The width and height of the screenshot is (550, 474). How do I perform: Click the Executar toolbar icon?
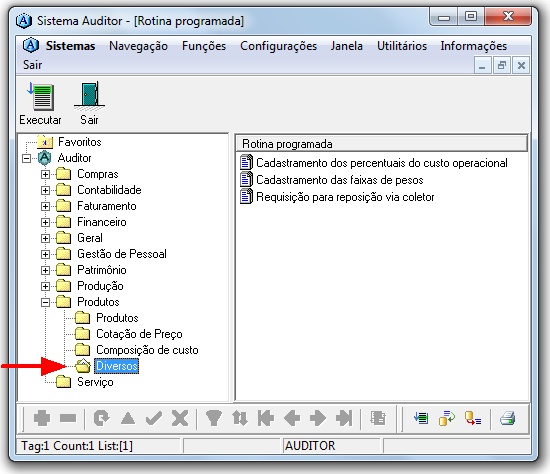click(x=41, y=97)
